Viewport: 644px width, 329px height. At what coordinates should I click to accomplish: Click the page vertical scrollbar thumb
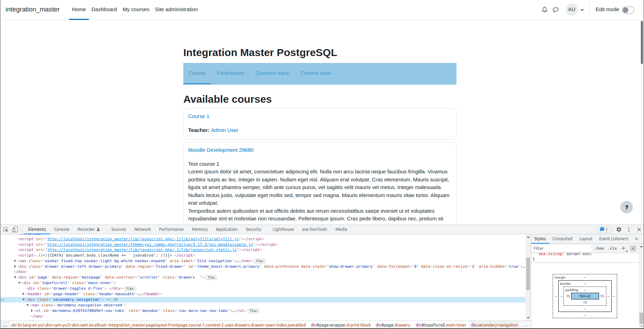point(642,42)
